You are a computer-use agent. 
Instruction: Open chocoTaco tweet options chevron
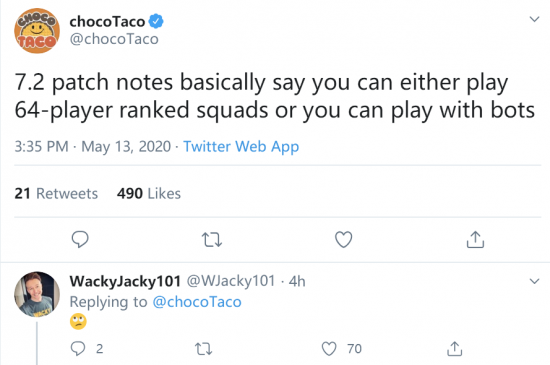[x=534, y=19]
